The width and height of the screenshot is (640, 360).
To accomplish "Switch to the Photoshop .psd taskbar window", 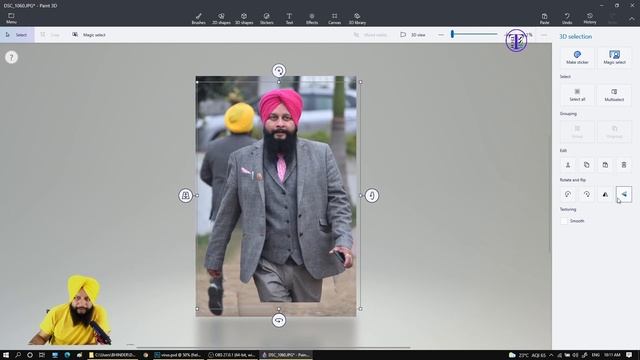I will click(178, 355).
